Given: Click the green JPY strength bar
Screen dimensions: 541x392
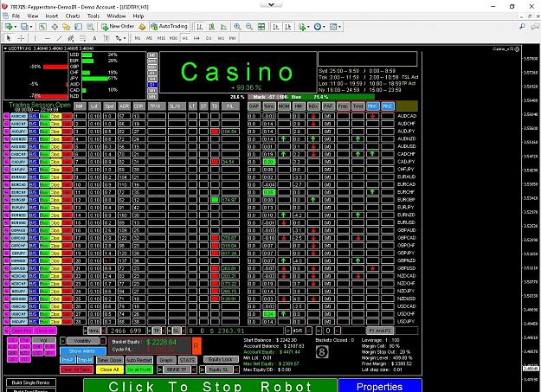Looking at the screenshot, I should (x=95, y=79).
